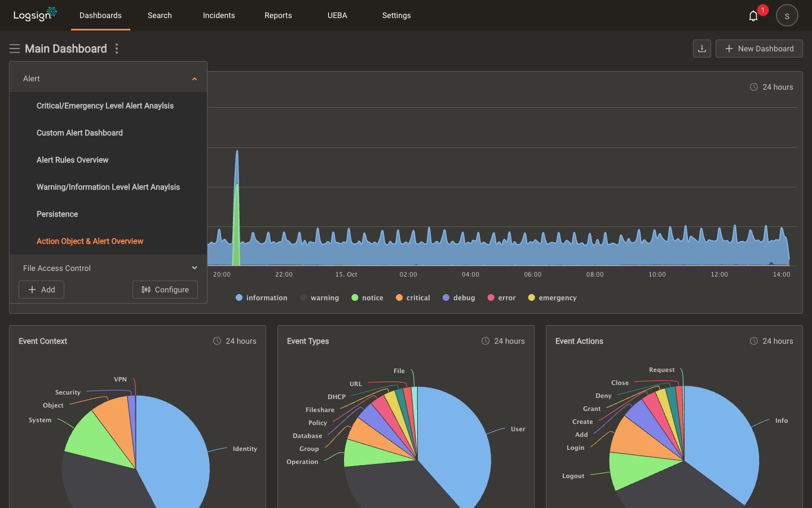Click the clock icon in Event Context panel

[217, 341]
